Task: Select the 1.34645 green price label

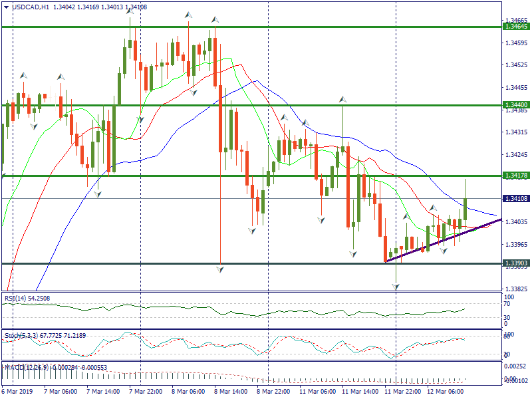Action: click(x=517, y=27)
